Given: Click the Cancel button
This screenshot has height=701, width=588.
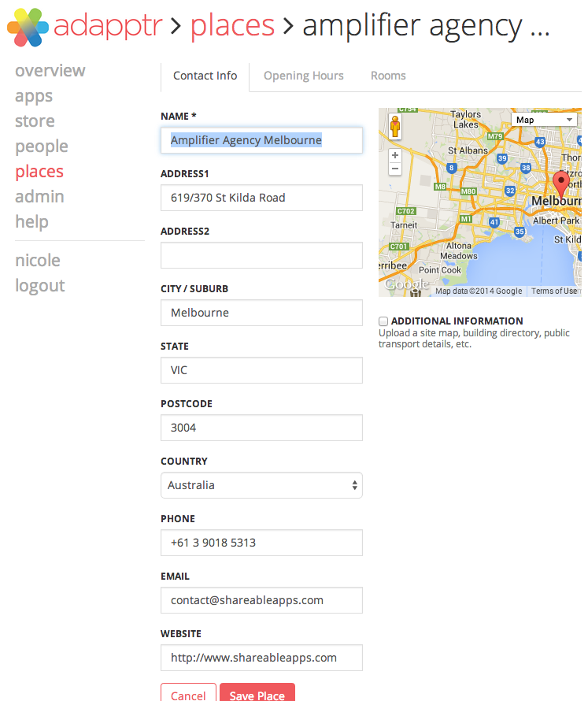Looking at the screenshot, I should (188, 693).
